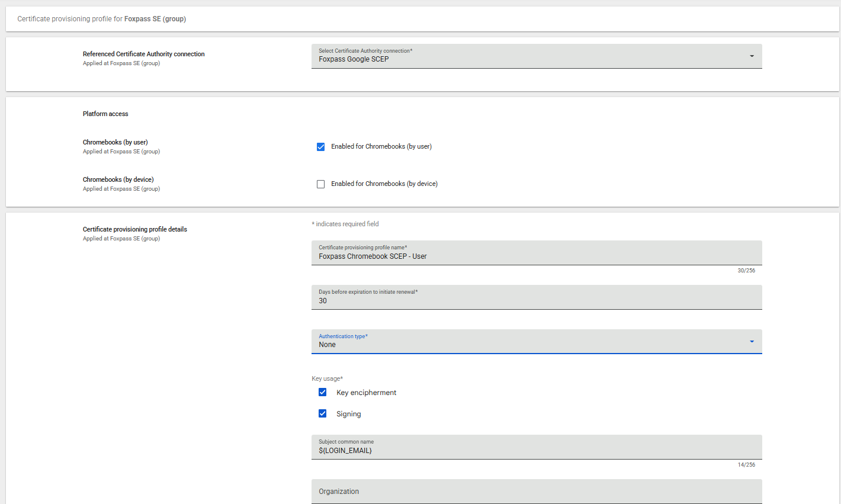This screenshot has width=841, height=504.
Task: Click the Chromebooks (by user) setting label
Action: [115, 142]
